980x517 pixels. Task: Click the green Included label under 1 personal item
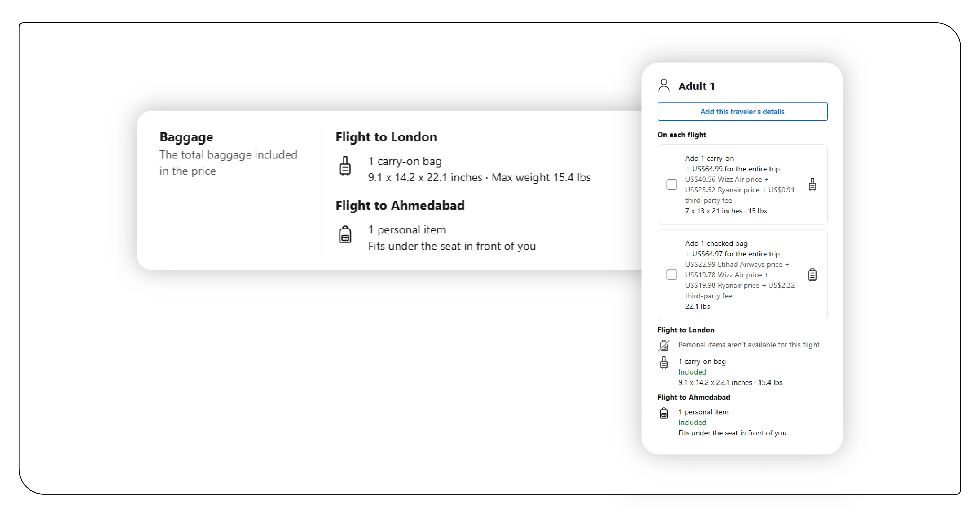692,422
